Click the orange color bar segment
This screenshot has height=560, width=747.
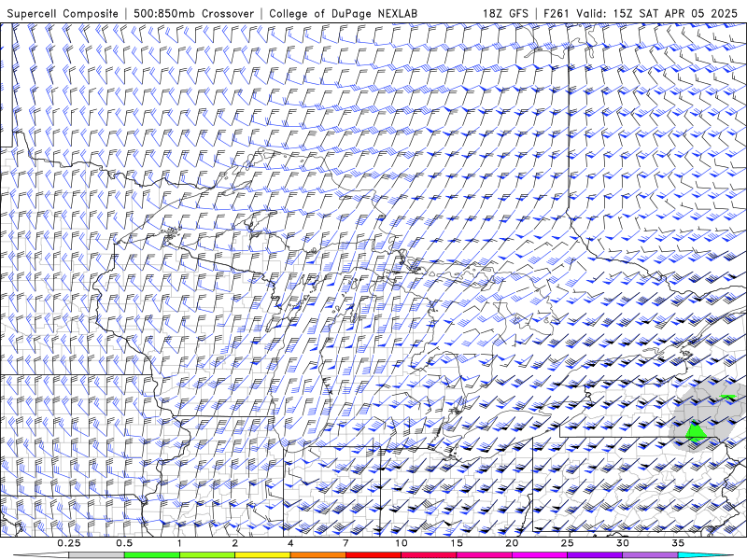click(x=317, y=555)
